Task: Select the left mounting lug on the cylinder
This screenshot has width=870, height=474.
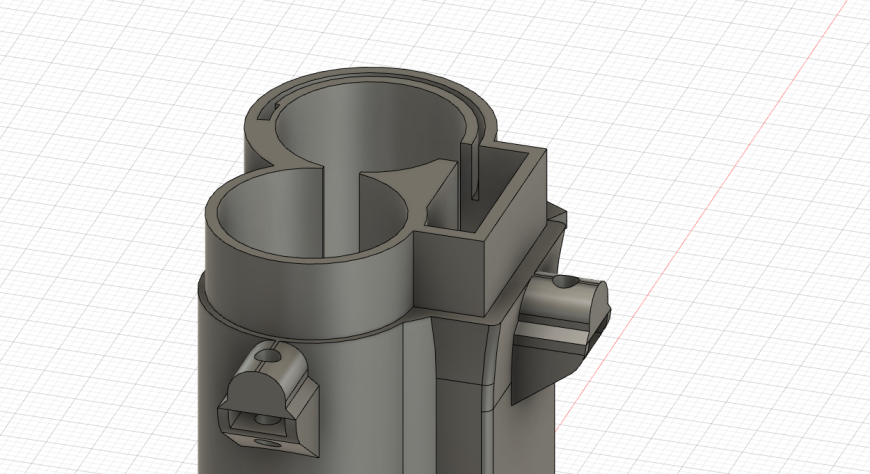Action: click(269, 400)
